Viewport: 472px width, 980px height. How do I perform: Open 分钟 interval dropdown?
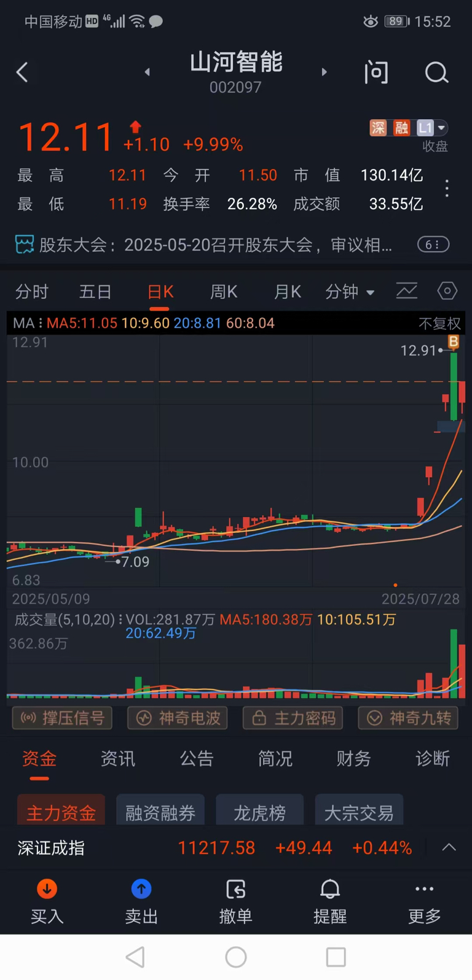(350, 292)
